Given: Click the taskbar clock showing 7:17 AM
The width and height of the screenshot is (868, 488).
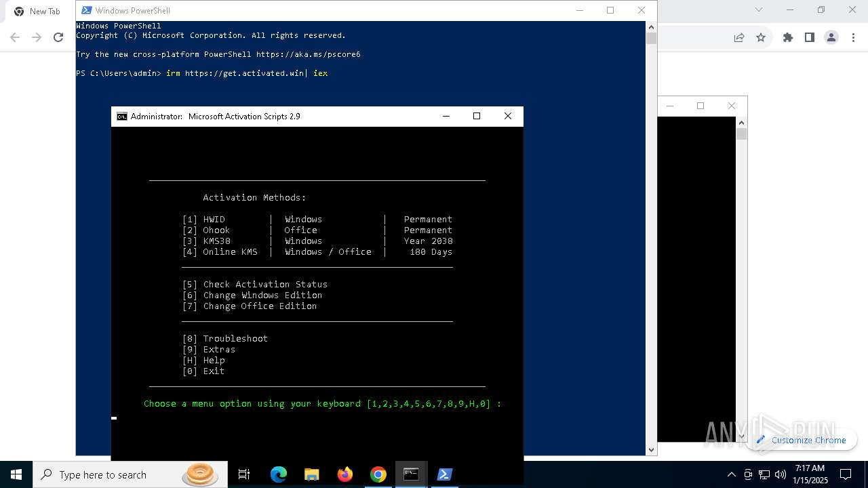Looking at the screenshot, I should pos(810,474).
